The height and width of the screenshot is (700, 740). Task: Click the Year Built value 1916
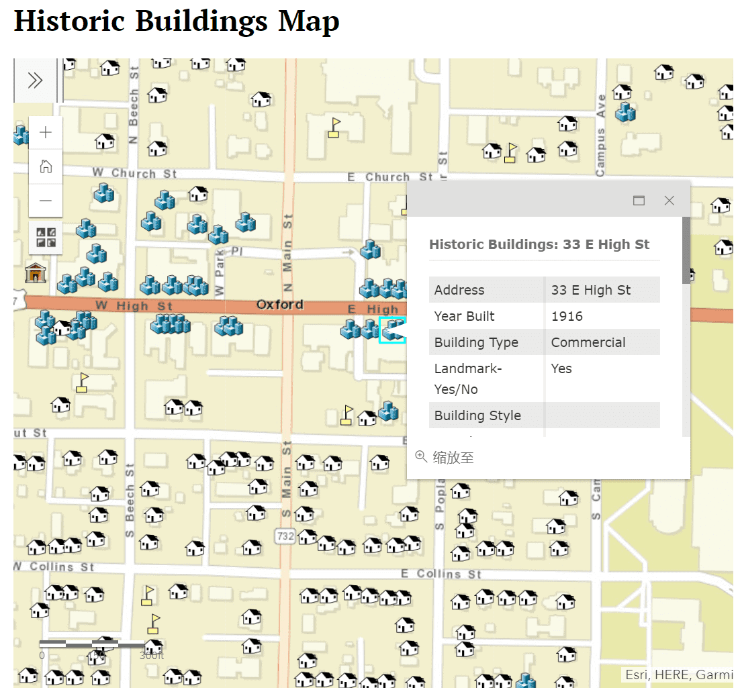coord(567,316)
